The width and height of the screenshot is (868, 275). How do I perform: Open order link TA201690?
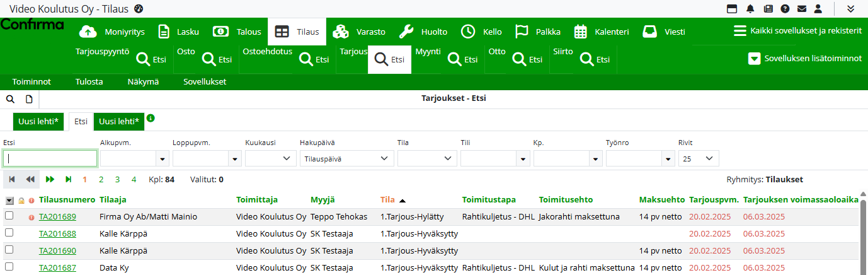click(57, 251)
